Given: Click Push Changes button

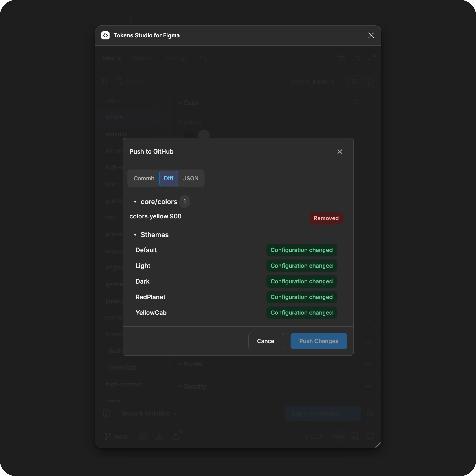Looking at the screenshot, I should click(319, 341).
